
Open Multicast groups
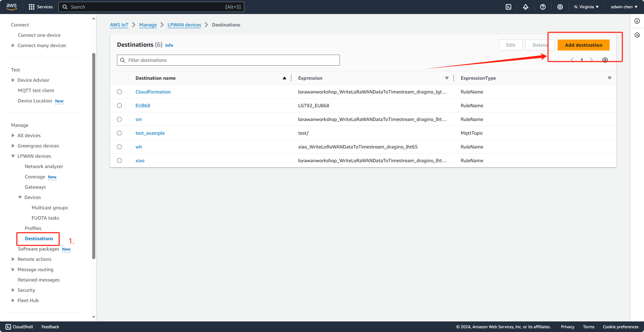[x=50, y=208]
